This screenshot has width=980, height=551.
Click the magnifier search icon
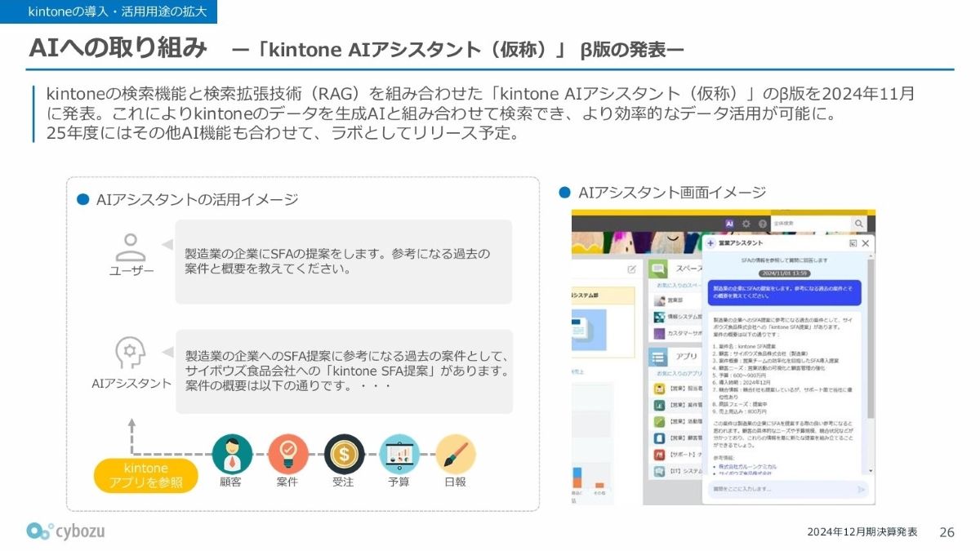coord(859,223)
